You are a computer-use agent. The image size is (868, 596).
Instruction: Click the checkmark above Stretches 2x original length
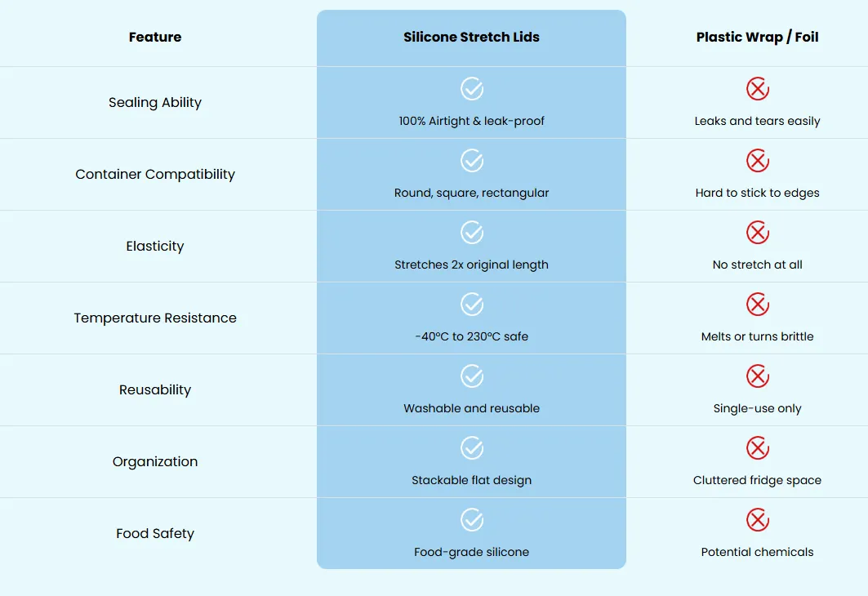[x=472, y=233]
